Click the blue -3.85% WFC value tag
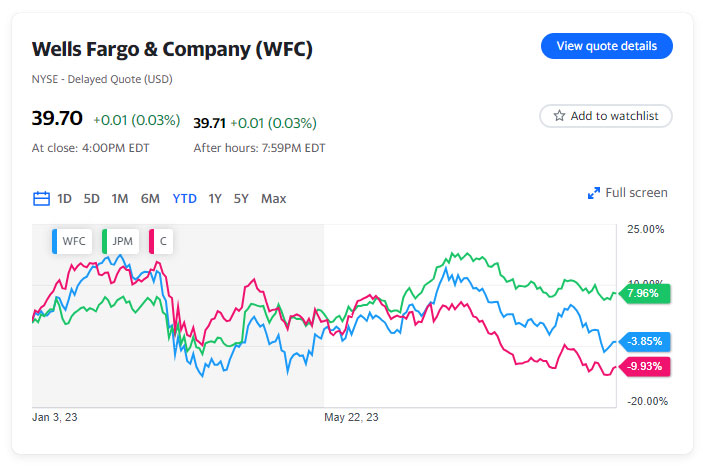The height and width of the screenshot is (470, 703). click(645, 341)
